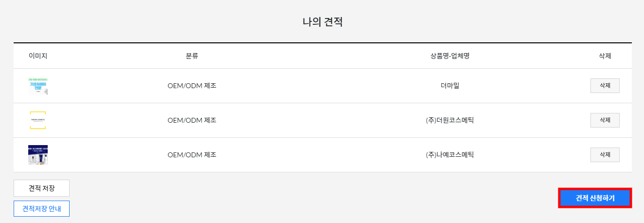This screenshot has width=644, height=223.
Task: Click the 분류 column header
Action: pyautogui.click(x=192, y=56)
